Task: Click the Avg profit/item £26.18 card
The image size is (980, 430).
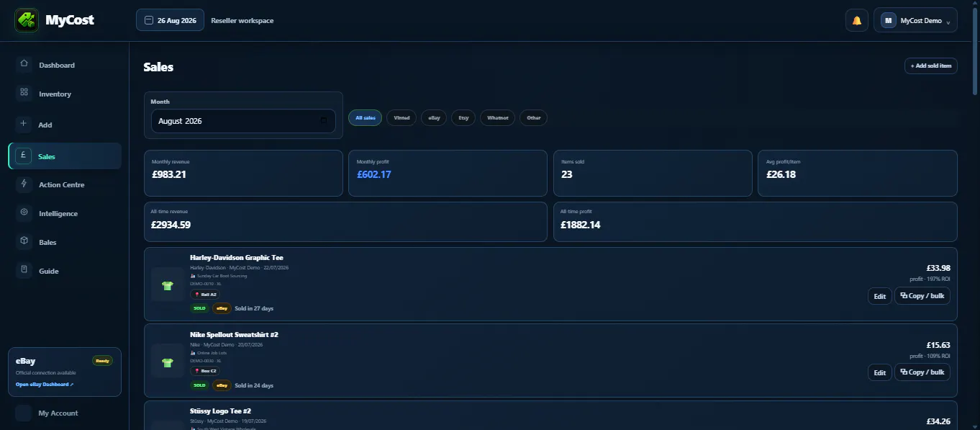Action: (x=858, y=173)
